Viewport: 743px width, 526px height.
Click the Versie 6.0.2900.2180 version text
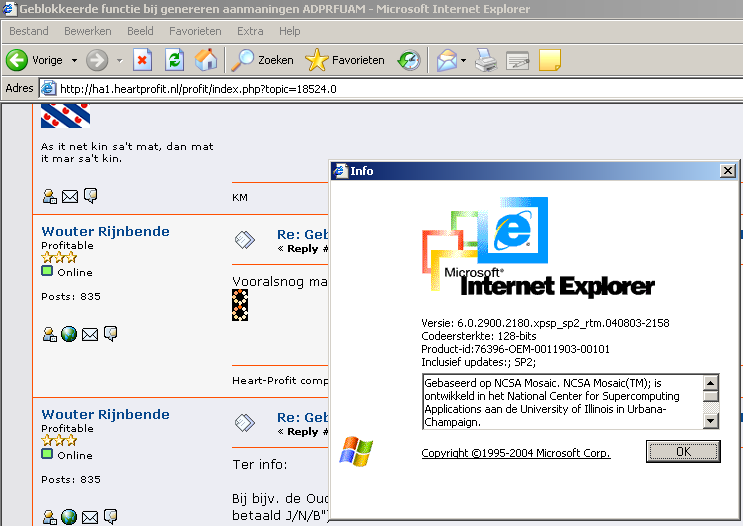coord(545,323)
